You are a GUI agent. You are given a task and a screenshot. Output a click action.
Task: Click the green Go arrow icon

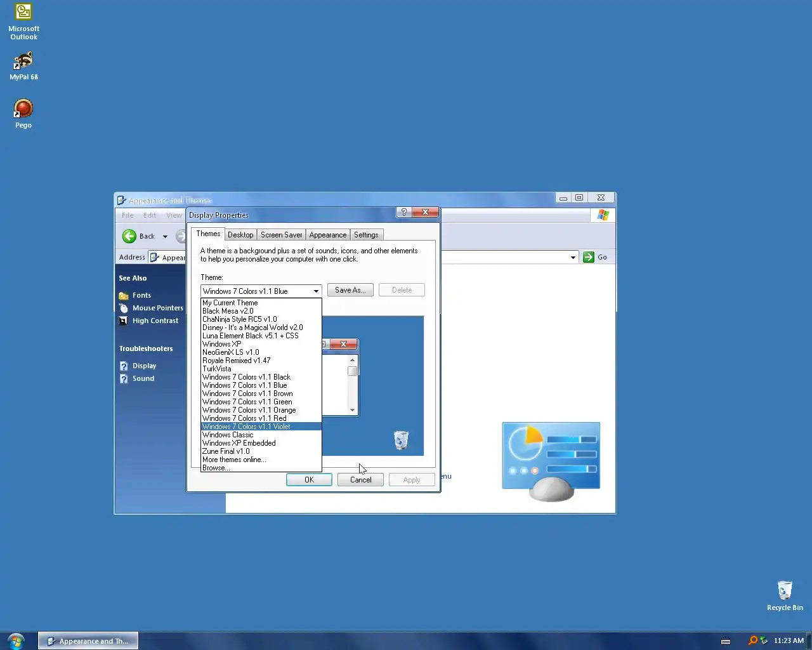pos(589,257)
